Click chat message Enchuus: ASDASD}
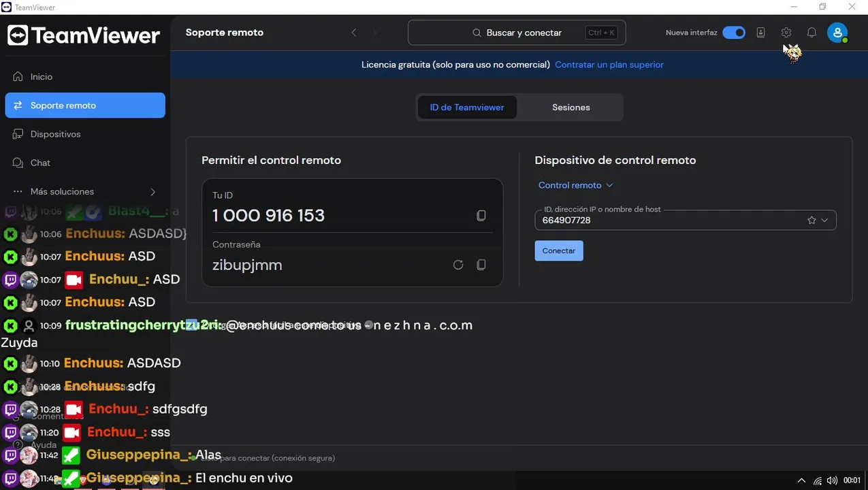This screenshot has height=490, width=868. click(x=126, y=233)
